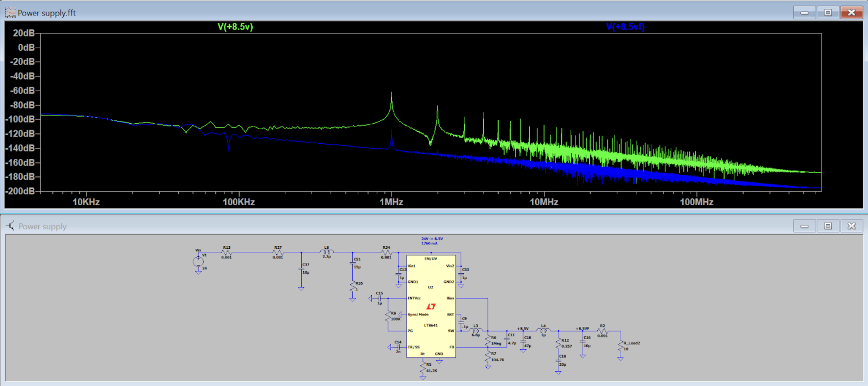Image resolution: width=868 pixels, height=386 pixels.
Task: Click the blue V(+8.5vf) trace label
Action: point(625,27)
